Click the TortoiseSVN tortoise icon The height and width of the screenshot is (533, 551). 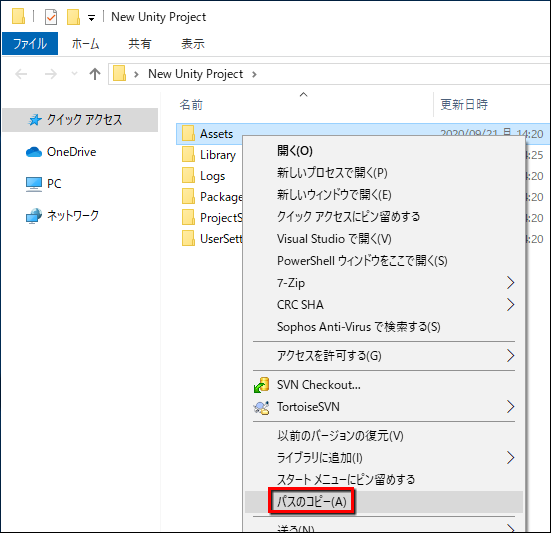[261, 407]
